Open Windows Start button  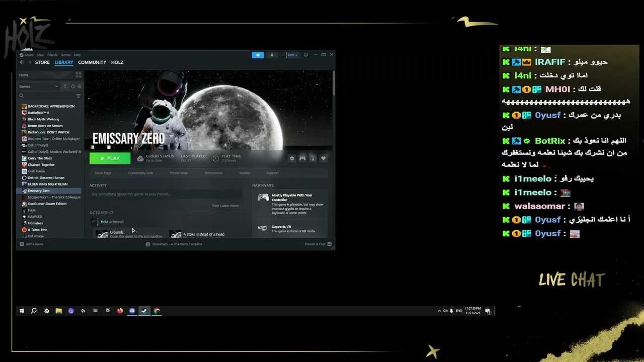point(22,311)
